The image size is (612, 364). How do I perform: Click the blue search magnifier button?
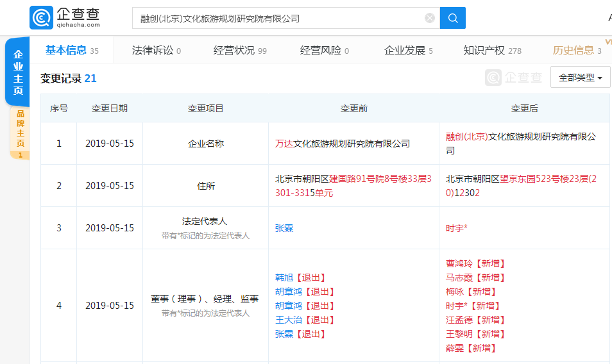coord(453,18)
